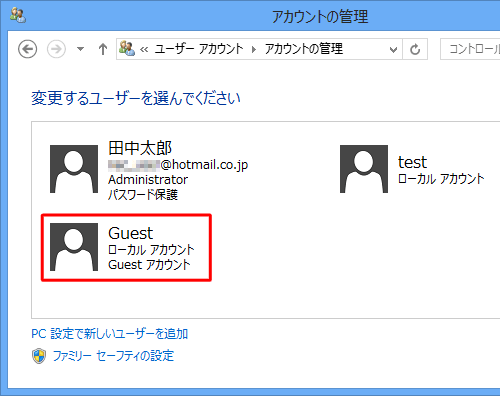
Task: Open the Guest account name
Action: (131, 233)
